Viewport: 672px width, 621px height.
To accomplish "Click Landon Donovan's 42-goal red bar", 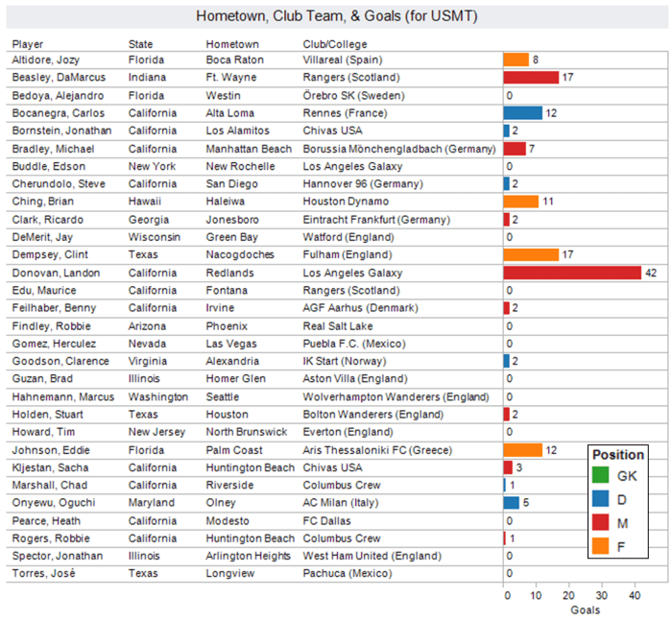I will tap(572, 273).
